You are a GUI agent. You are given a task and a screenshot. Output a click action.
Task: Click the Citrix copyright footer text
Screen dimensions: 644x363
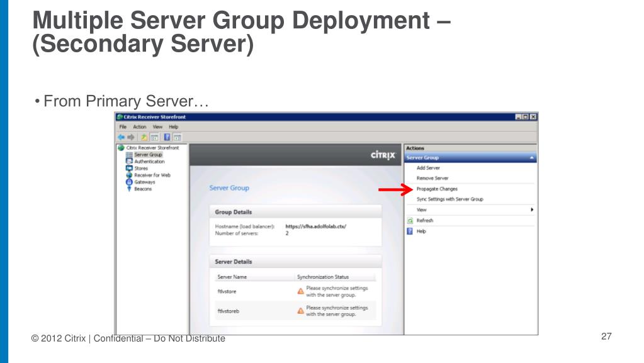pos(128,338)
